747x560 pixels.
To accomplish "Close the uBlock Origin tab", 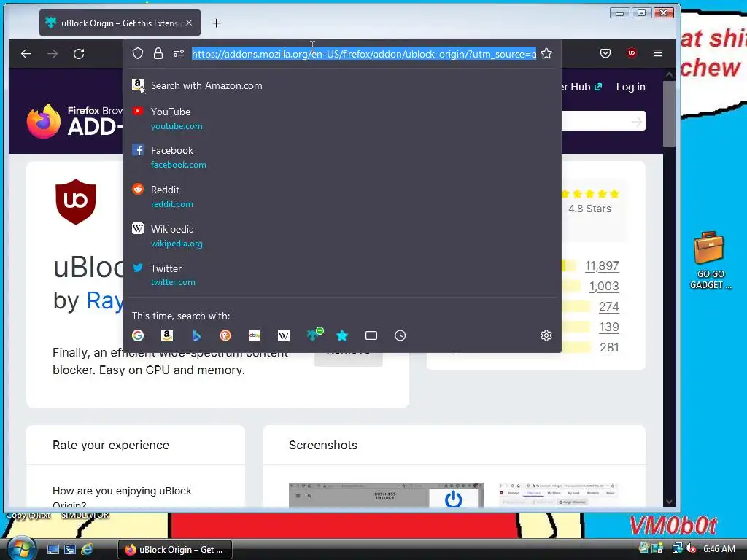I will tap(189, 23).
